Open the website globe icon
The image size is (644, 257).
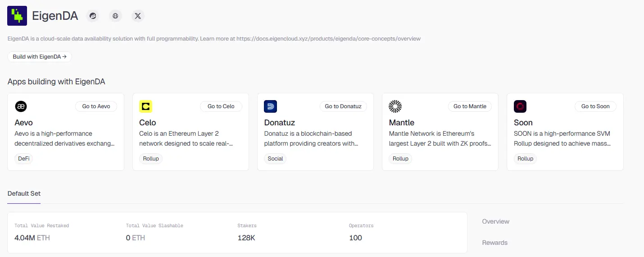[116, 16]
